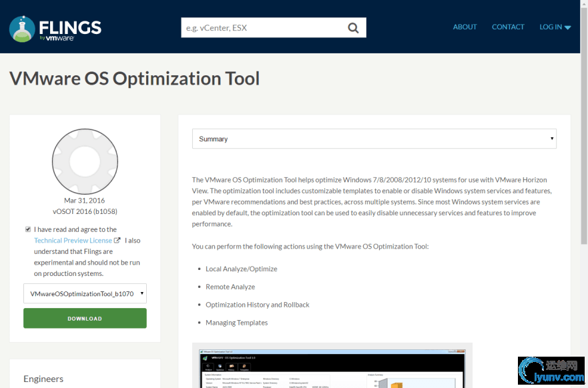Select the vOSOT 2016 (b1058) version text
The image size is (588, 388).
click(85, 211)
